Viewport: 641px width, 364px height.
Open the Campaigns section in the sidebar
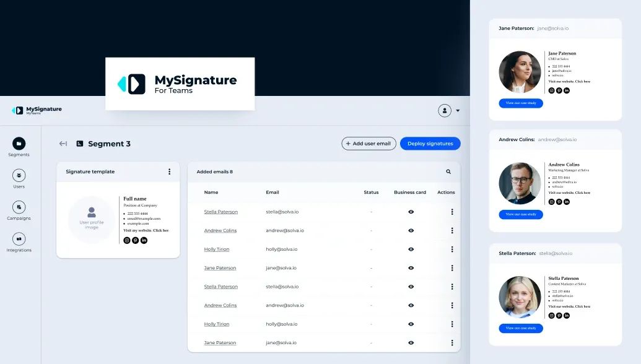click(x=19, y=211)
